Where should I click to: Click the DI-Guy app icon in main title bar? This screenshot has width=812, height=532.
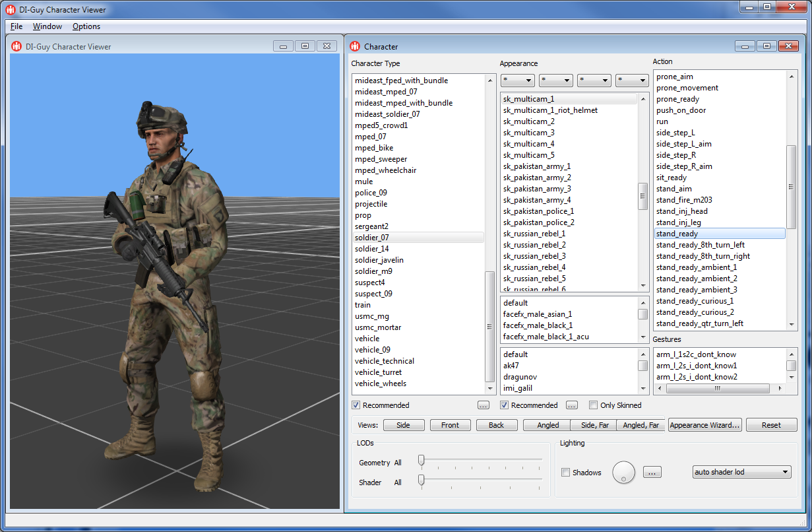[x=10, y=9]
